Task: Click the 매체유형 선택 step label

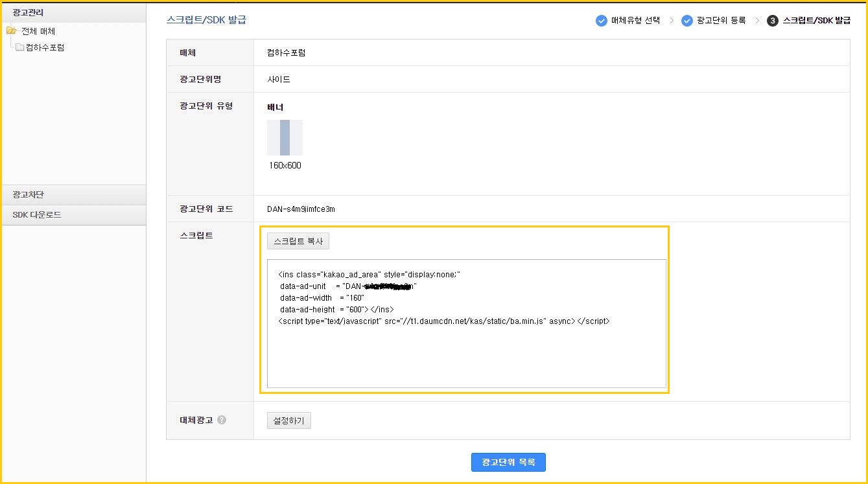Action: point(635,21)
